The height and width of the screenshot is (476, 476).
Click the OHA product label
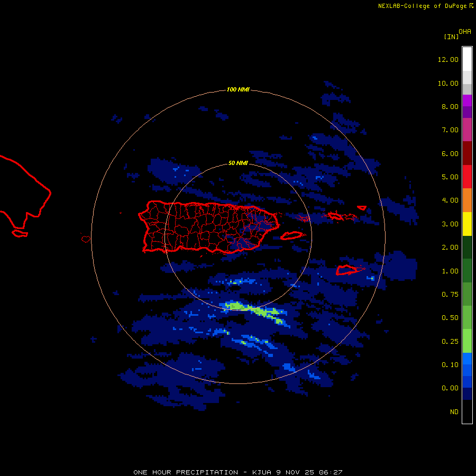[465, 32]
